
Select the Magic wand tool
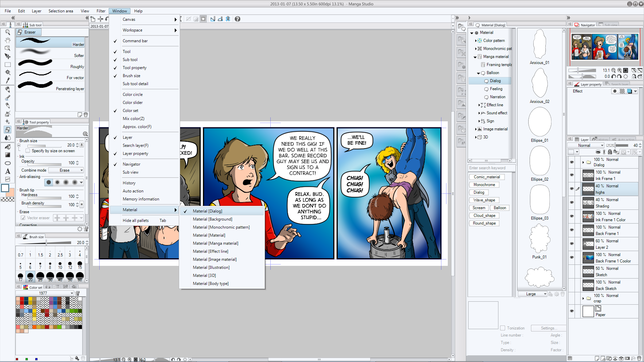tap(8, 72)
